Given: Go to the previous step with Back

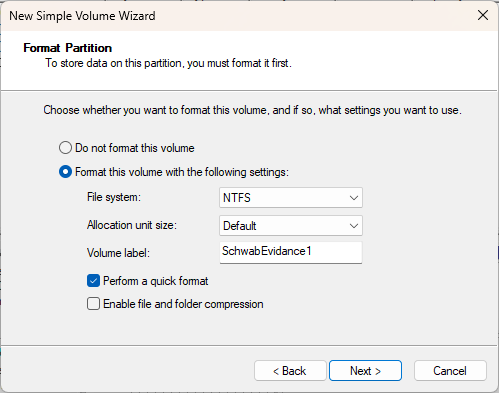Looking at the screenshot, I should click(x=290, y=371).
